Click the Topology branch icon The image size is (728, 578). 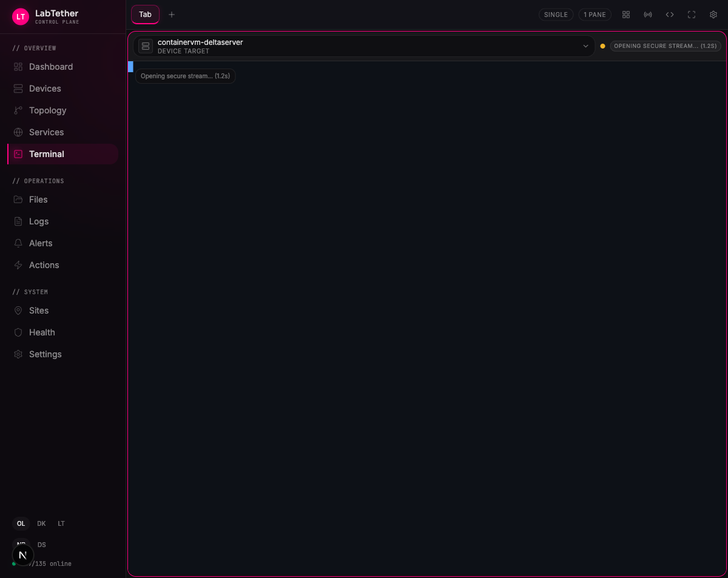(18, 110)
